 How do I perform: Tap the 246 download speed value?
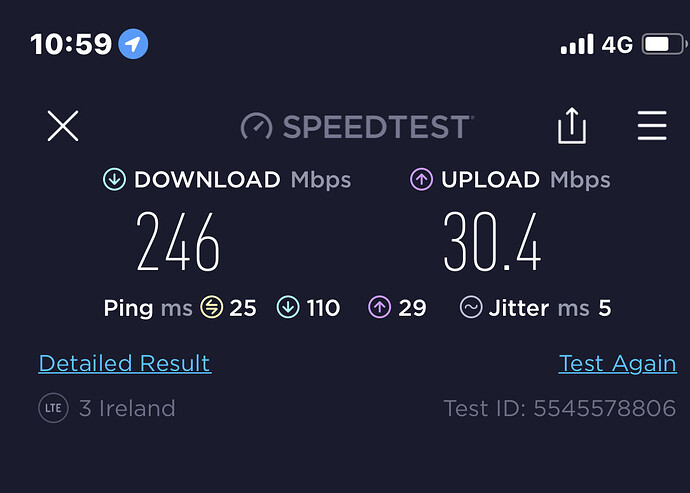tap(178, 243)
